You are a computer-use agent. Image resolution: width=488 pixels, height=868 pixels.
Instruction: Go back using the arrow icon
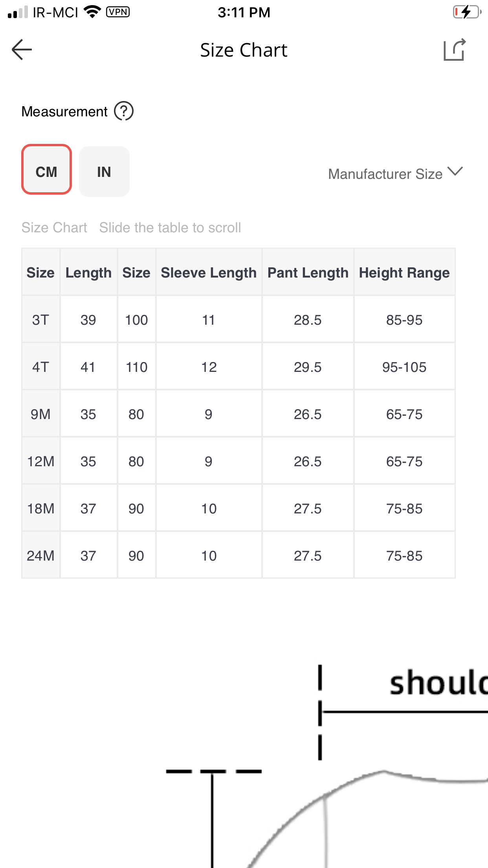click(22, 50)
